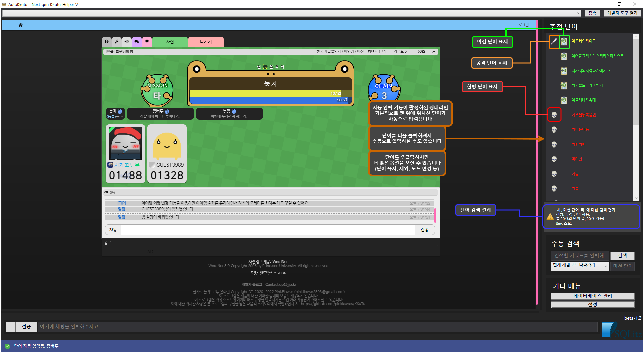Viewport: 644px width, 353px height.
Task: Open the github.com/pinkleaves/KKuTu link
Action: click(333, 304)
